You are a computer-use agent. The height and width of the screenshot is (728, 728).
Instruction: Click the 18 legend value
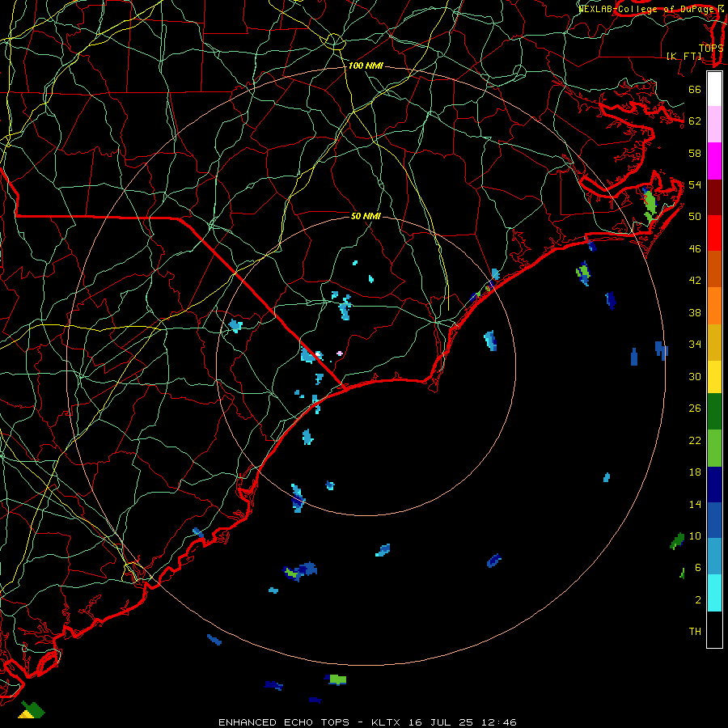(x=695, y=472)
